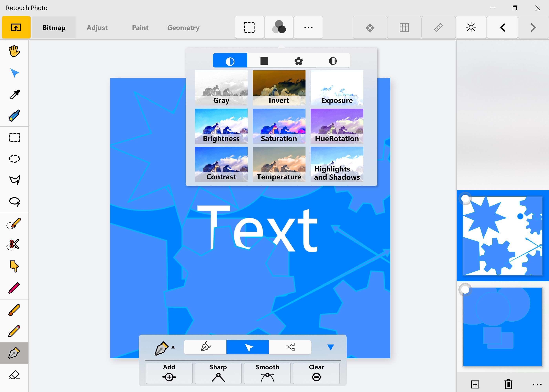Toggle visibility circle on first layer
Viewport: 549px width, 392px height.
tap(465, 199)
